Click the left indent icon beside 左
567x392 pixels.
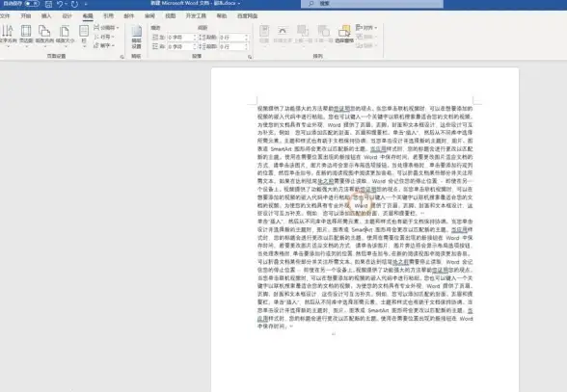pyautogui.click(x=155, y=38)
